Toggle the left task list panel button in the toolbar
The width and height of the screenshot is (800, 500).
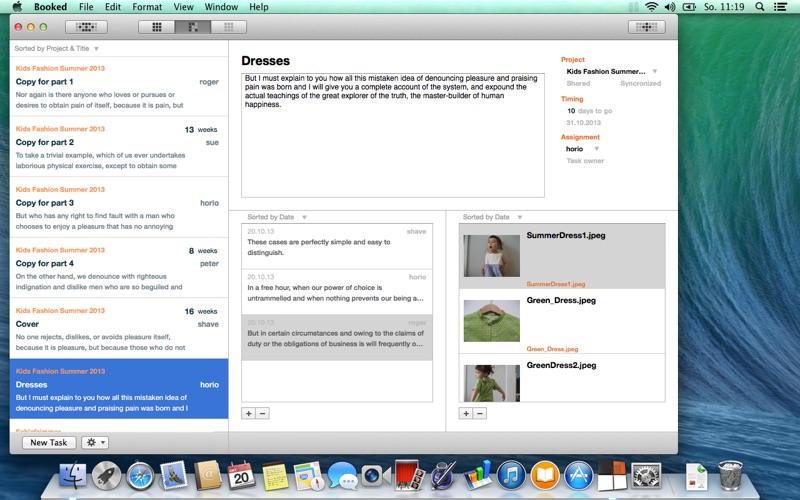click(x=86, y=27)
